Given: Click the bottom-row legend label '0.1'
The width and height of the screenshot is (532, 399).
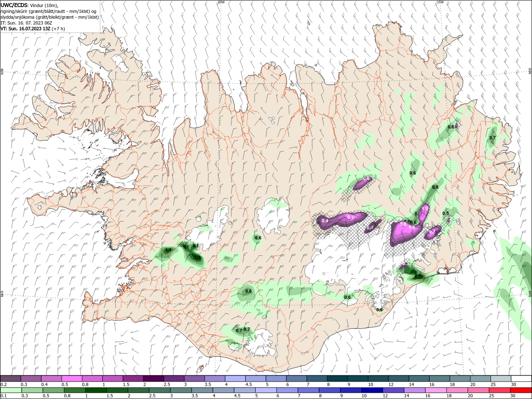Looking at the screenshot, I should pos(3,396).
